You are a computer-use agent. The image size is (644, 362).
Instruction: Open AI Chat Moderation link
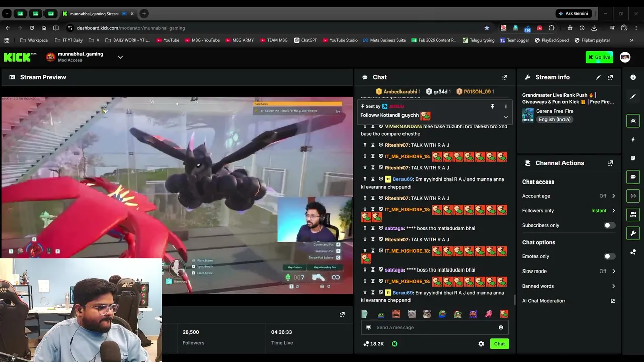569,301
